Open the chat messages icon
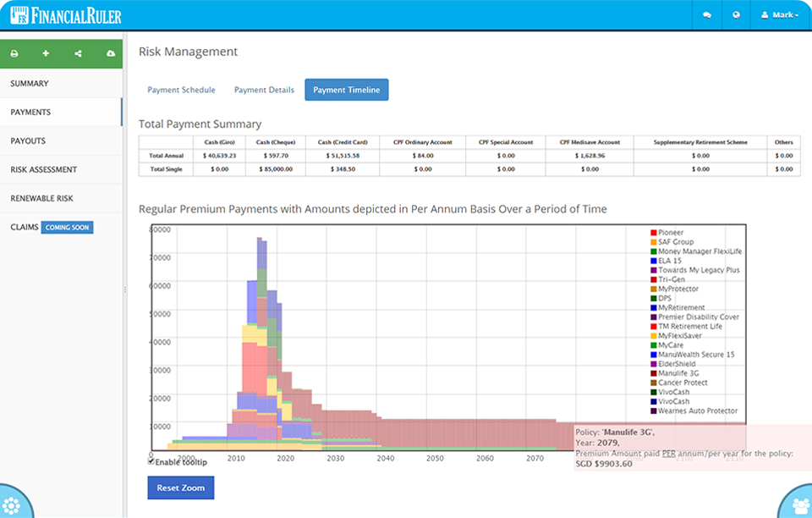Screen dimensions: 812x518 (x=707, y=15)
